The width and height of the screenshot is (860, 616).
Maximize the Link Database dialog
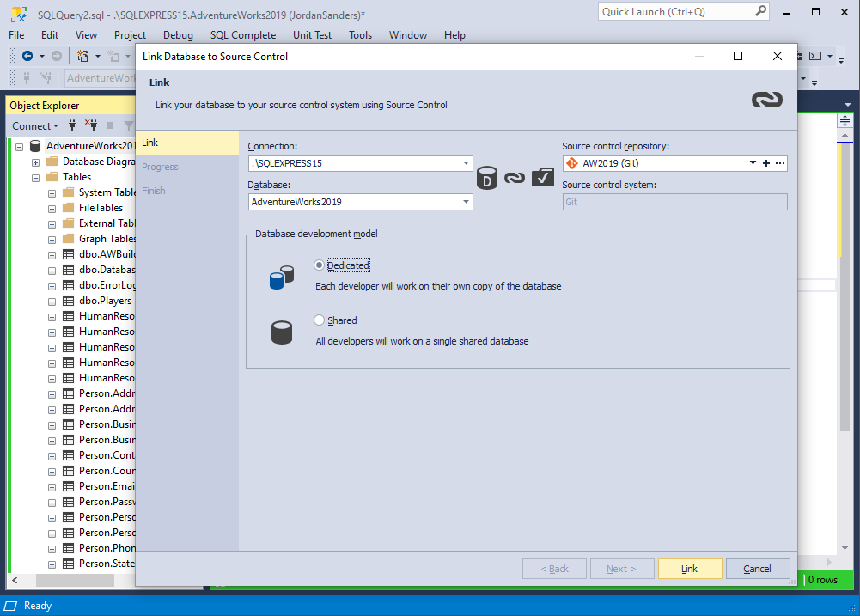pos(738,56)
